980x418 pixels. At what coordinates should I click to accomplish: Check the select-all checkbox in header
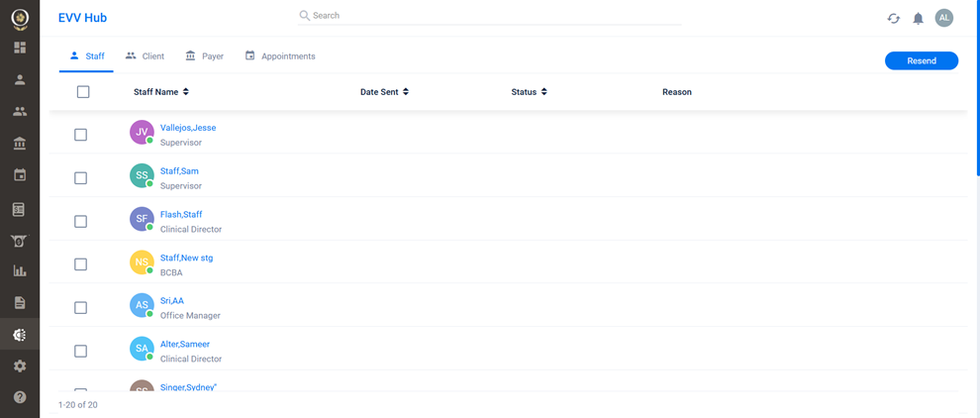click(x=83, y=92)
